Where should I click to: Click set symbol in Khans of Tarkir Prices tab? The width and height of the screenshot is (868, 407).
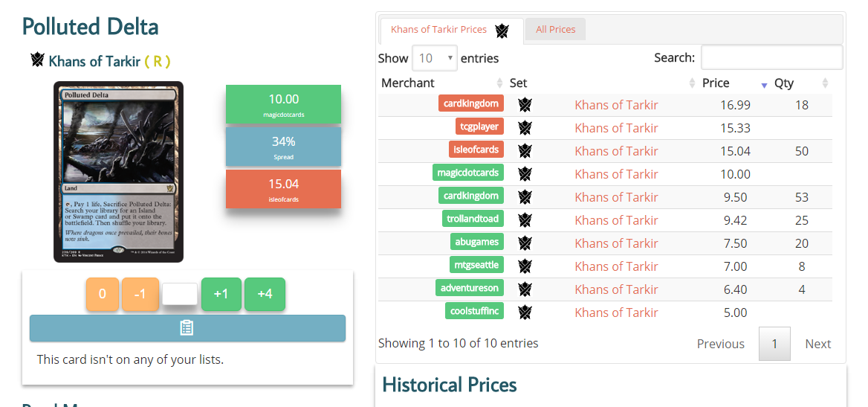point(502,31)
